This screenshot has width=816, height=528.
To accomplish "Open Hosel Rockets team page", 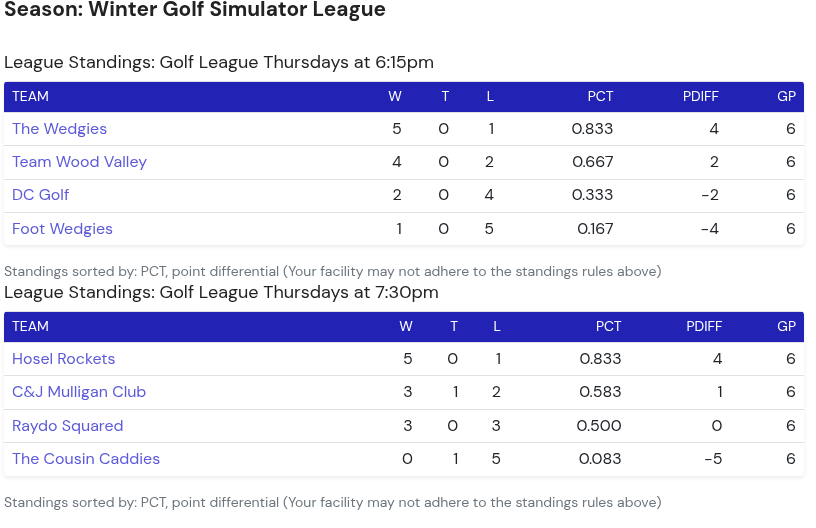I will click(x=63, y=359).
